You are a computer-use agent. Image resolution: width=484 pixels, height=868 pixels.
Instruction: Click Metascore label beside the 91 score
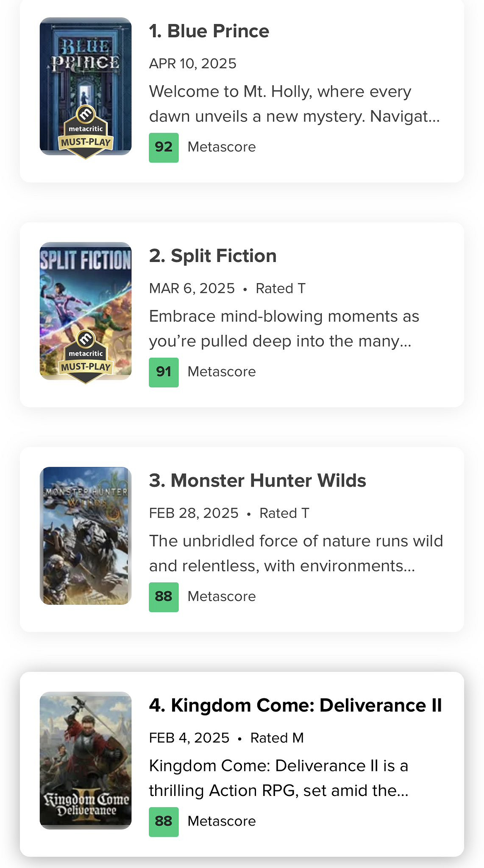click(222, 372)
